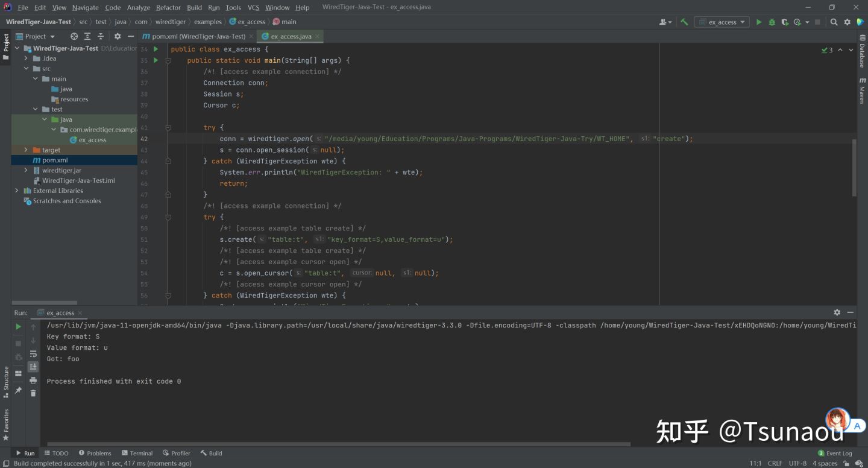Open the TODO tool window
Image resolution: width=868 pixels, height=468 pixels.
click(x=56, y=453)
